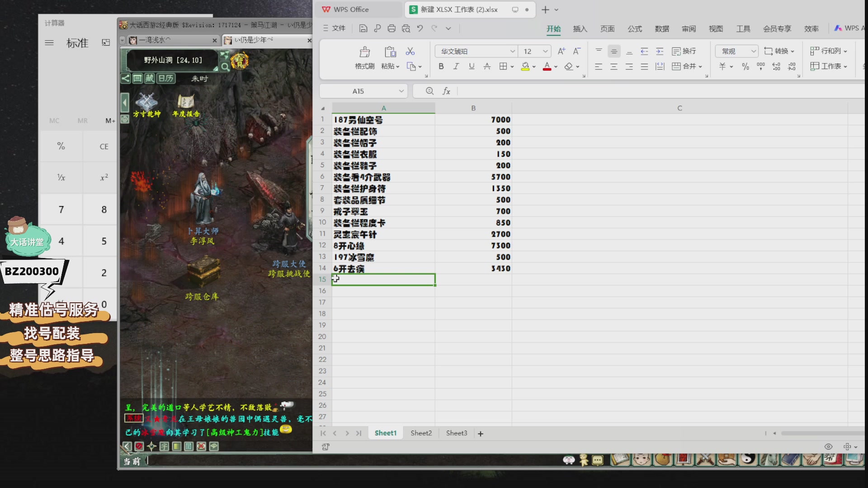Click the new tab plus in WPS title bar
This screenshot has height=488, width=868.
545,9
